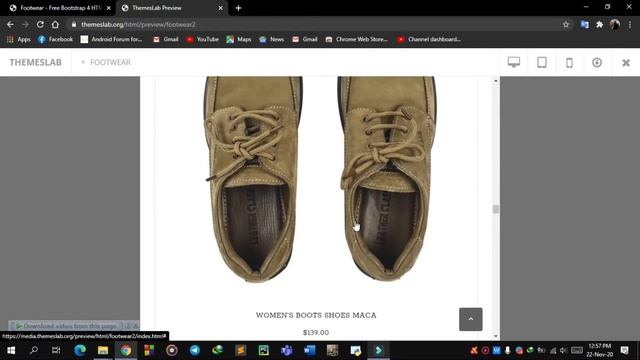Click the download theme icon
Image resolution: width=640 pixels, height=360 pixels.
coord(597,62)
